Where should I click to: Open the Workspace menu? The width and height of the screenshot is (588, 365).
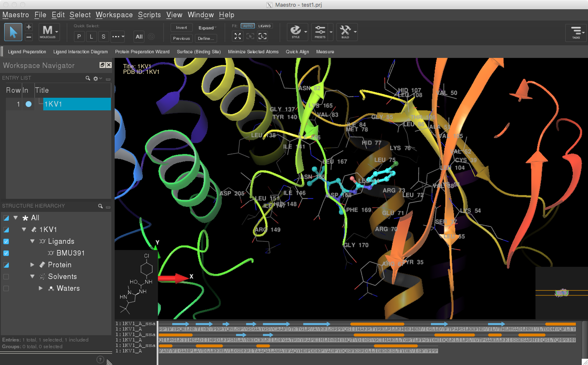pyautogui.click(x=114, y=15)
